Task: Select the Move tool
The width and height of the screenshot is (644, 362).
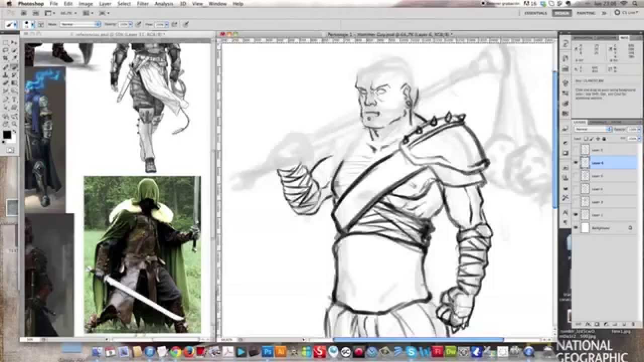Action: point(5,42)
